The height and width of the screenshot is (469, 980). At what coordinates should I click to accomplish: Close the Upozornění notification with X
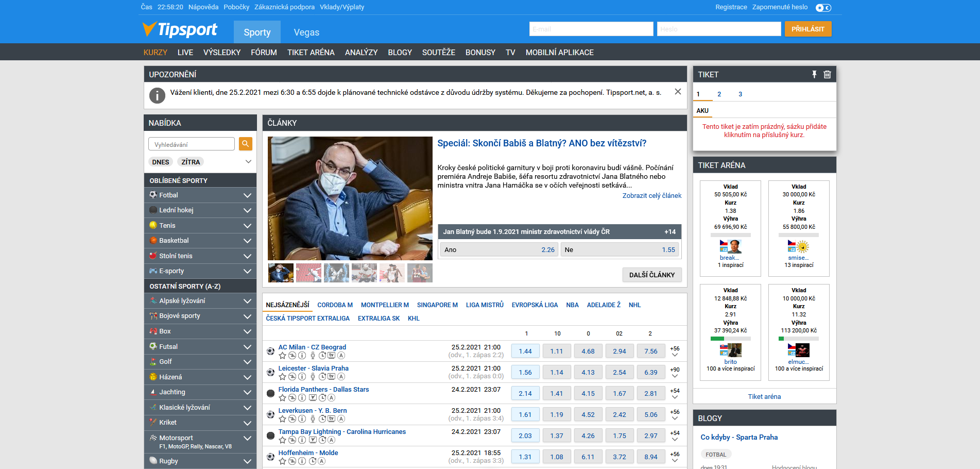(678, 92)
